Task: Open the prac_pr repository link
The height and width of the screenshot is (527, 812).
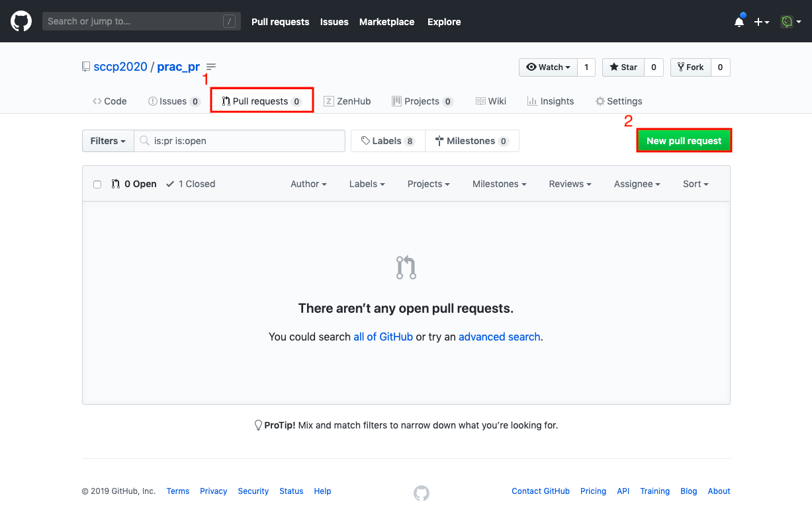Action: pyautogui.click(x=178, y=67)
